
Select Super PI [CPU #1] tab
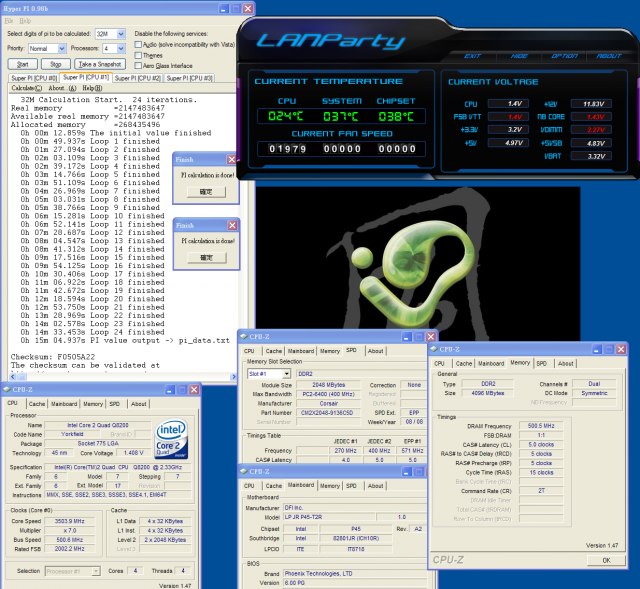[x=86, y=77]
